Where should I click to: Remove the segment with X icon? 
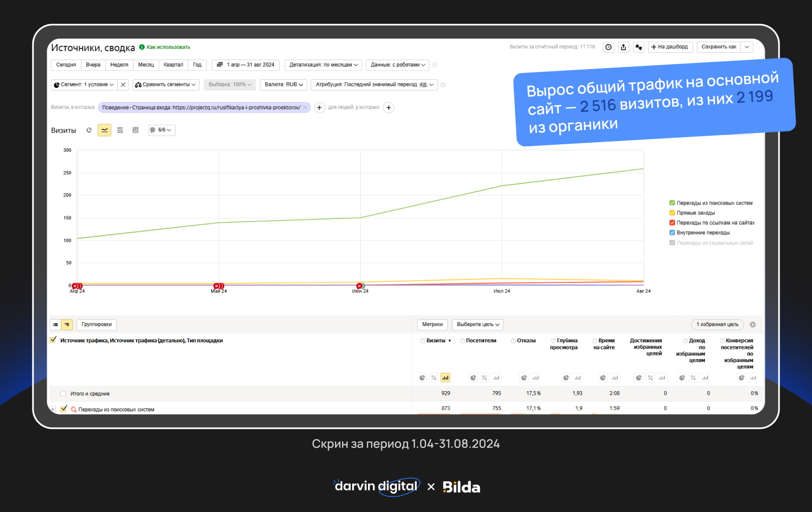(x=123, y=85)
